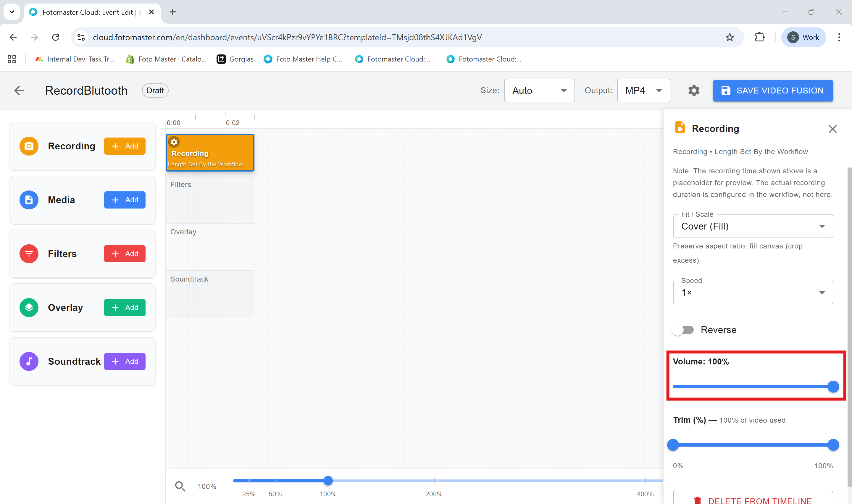Click the green Overlay layers icon
Screen dimensions: 852x504
pos(29,308)
